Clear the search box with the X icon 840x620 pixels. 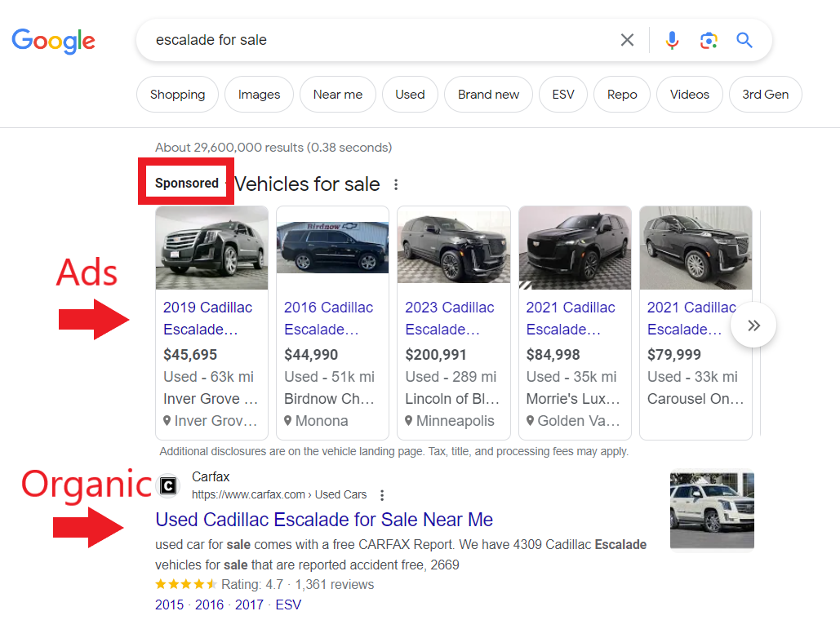click(x=627, y=40)
